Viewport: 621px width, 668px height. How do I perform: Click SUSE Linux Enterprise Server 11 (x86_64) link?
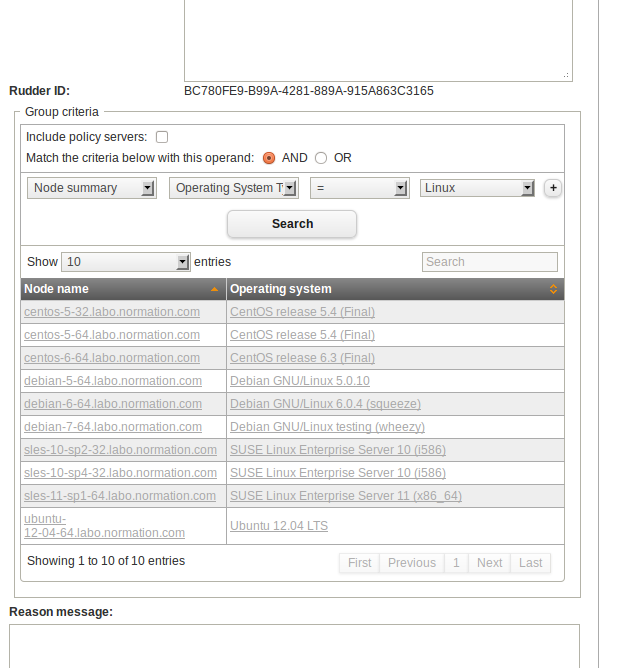[346, 496]
